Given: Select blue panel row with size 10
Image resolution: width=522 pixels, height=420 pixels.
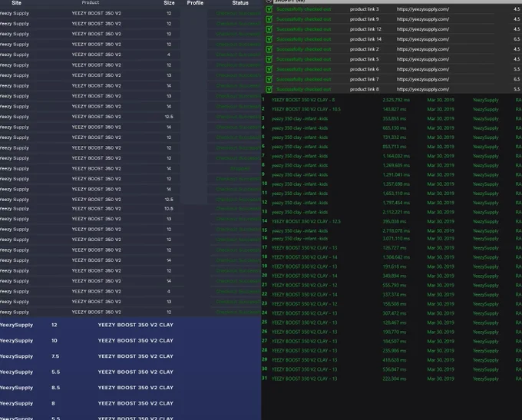Looking at the screenshot, I should pos(130,340).
